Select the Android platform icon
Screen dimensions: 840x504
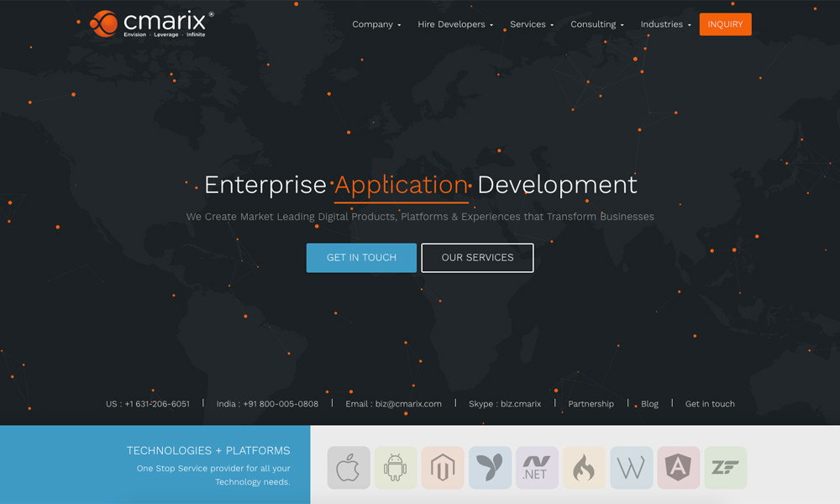[396, 468]
